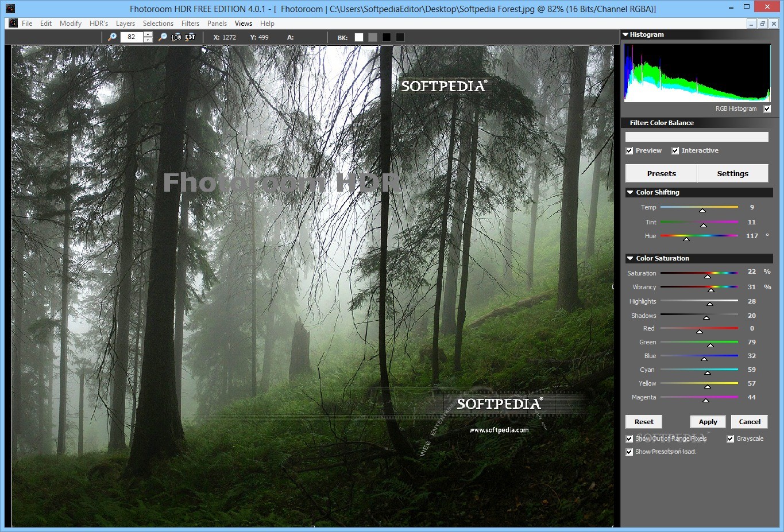Image resolution: width=784 pixels, height=532 pixels.
Task: Click the Red saturation slider
Action: coord(699,328)
